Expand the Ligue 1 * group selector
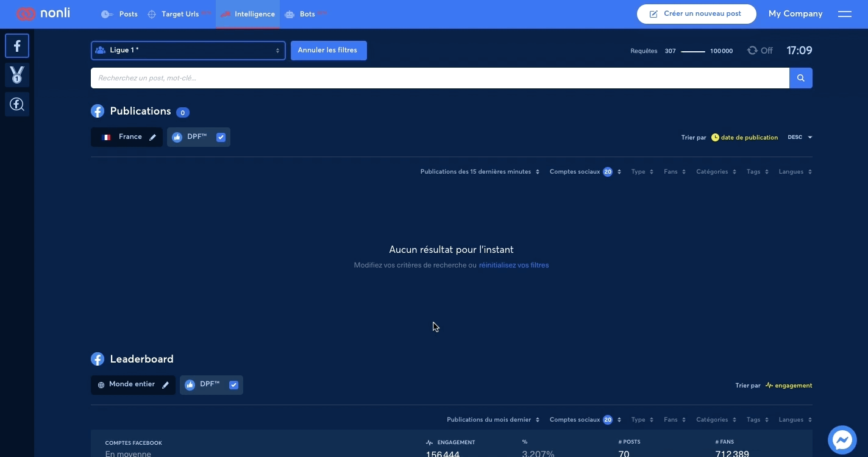 pyautogui.click(x=188, y=51)
